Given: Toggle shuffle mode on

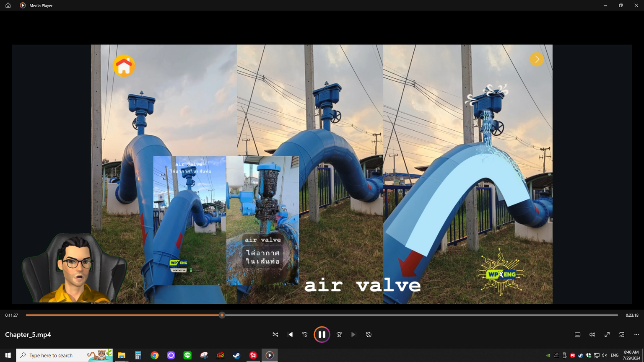Looking at the screenshot, I should click(275, 334).
